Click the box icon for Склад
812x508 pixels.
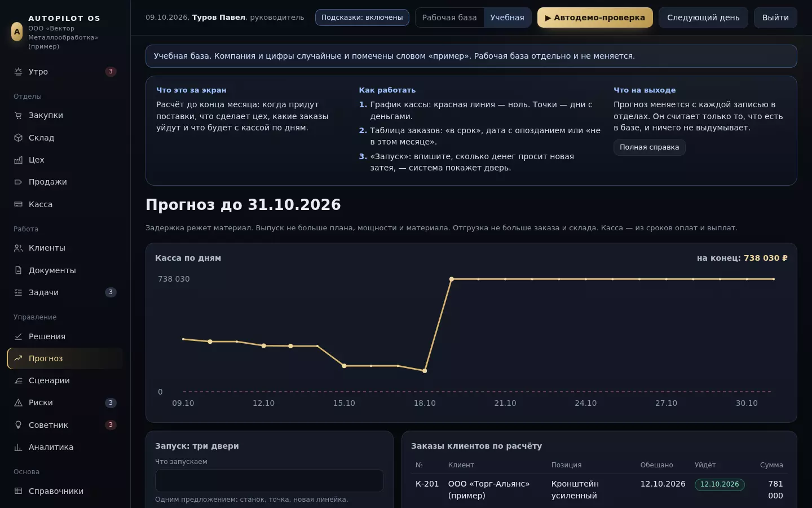click(x=18, y=138)
